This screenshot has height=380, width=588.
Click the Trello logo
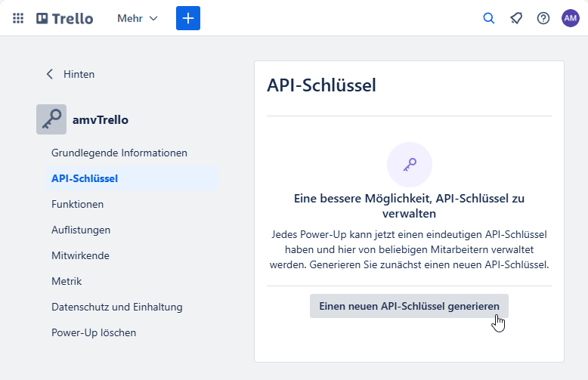coord(65,18)
